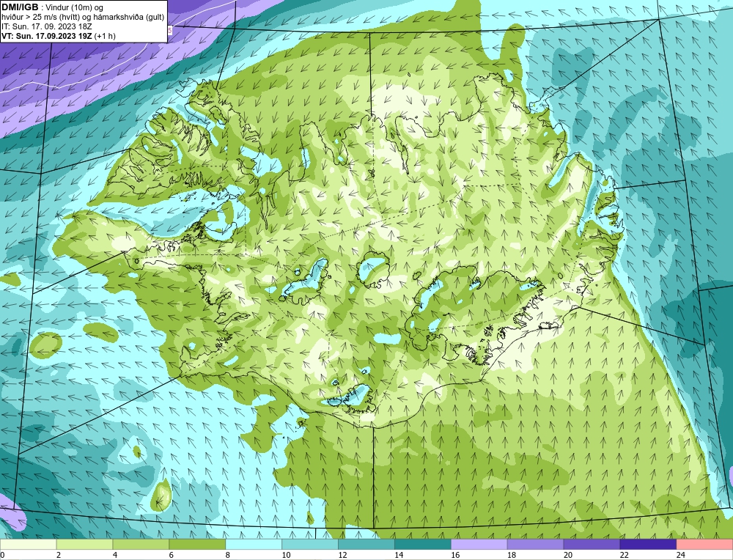Image resolution: width=733 pixels, height=560 pixels.
Task: Click the legend label '8'
Action: point(228,555)
